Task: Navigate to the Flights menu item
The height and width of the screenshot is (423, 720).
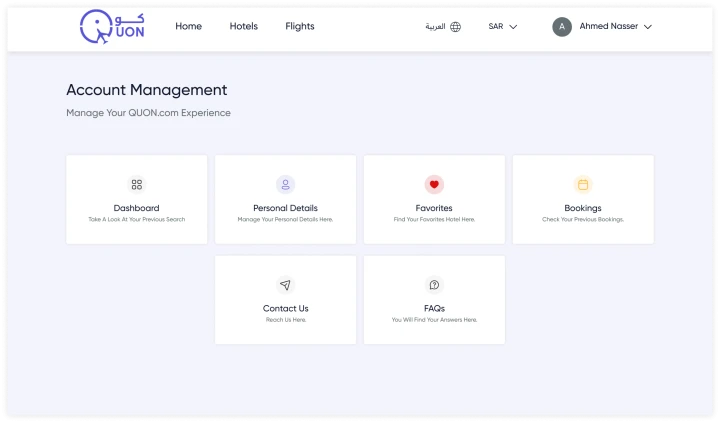Action: pos(299,27)
